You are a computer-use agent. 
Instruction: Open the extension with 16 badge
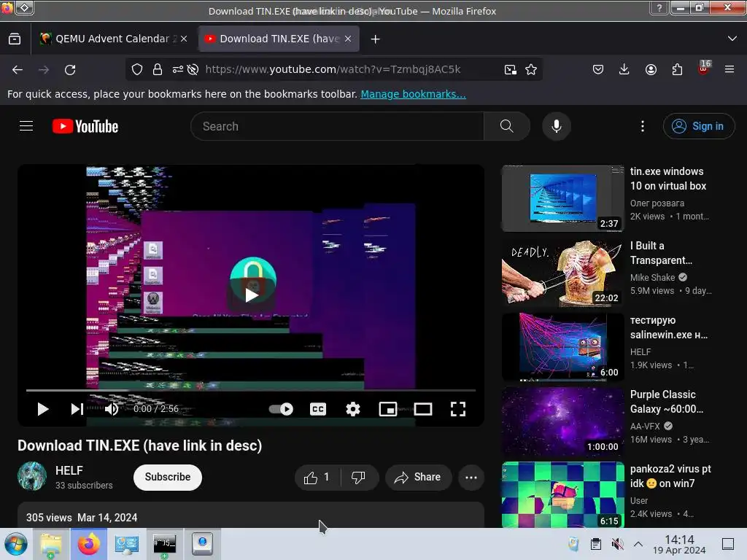pos(704,68)
